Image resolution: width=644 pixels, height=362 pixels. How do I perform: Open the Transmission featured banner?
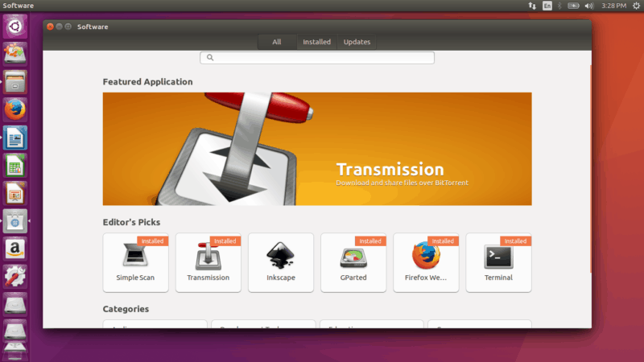pos(317,149)
